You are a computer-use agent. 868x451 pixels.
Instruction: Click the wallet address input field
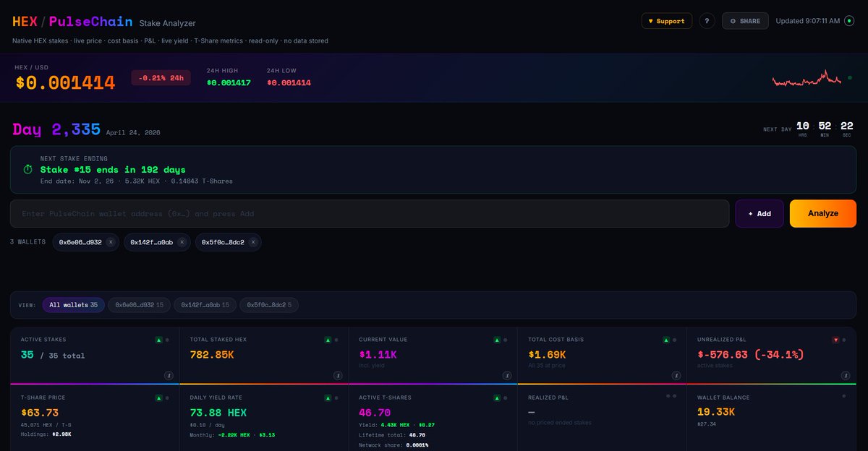[370, 214]
